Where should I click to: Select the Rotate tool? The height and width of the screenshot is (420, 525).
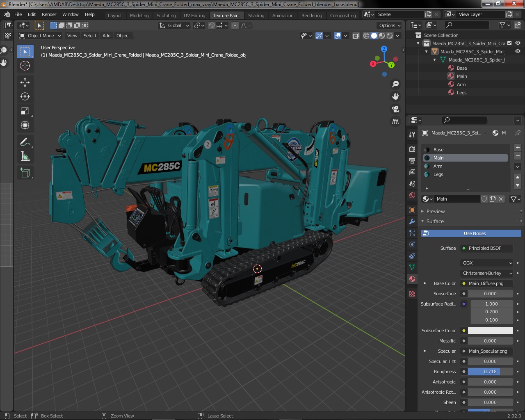click(x=25, y=96)
